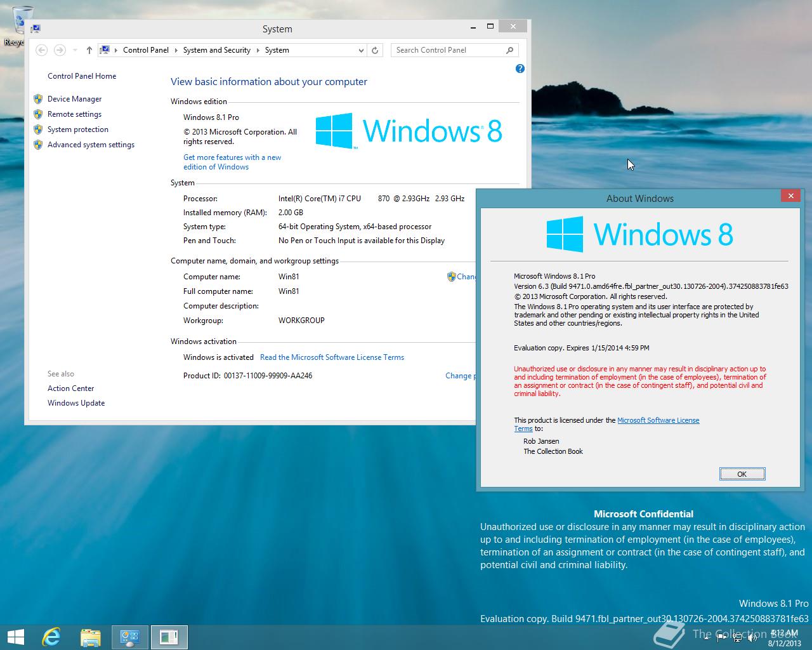Open Remote settings link

click(74, 114)
